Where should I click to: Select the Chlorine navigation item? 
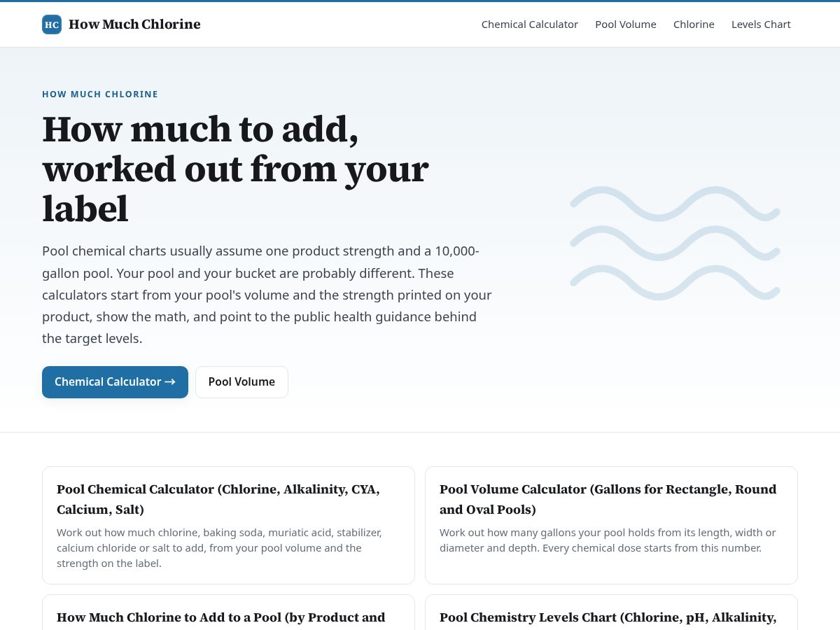click(694, 24)
